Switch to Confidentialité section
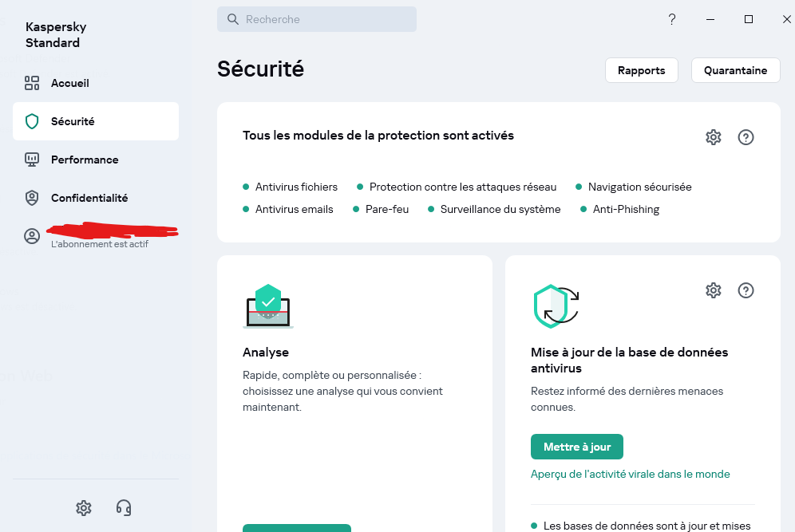The width and height of the screenshot is (795, 532). coord(89,198)
